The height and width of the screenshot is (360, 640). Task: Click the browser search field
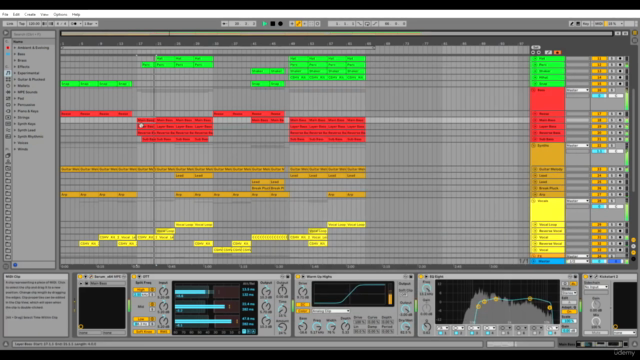pos(33,34)
